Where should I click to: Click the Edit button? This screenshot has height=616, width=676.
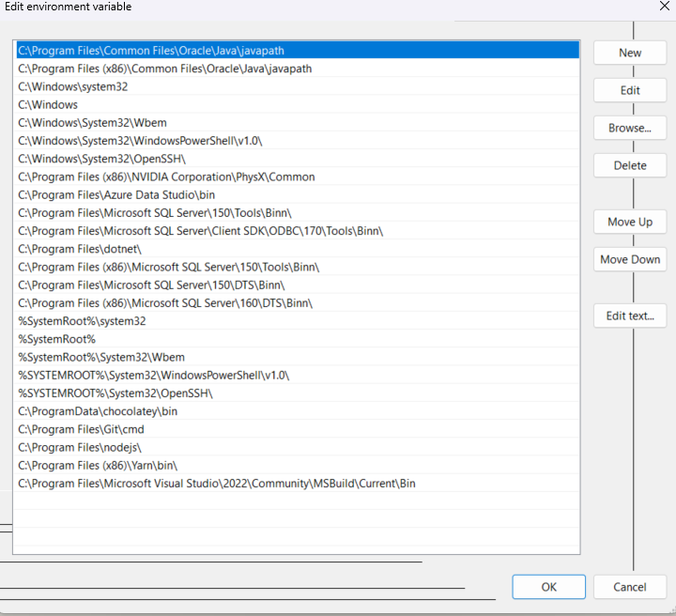pyautogui.click(x=630, y=90)
